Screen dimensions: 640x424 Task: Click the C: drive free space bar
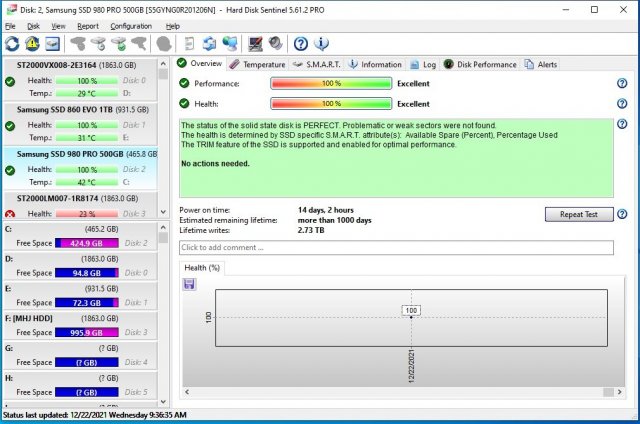tap(87, 242)
